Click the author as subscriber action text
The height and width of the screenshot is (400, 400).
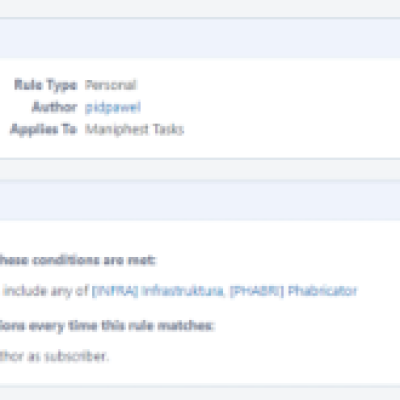pos(54,356)
